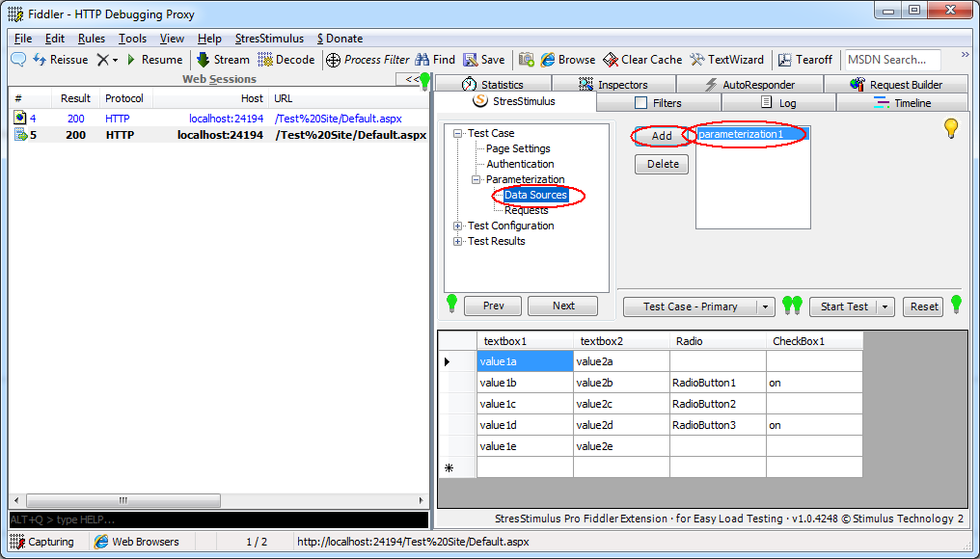The image size is (980, 559).
Task: Open the Statistics tab
Action: click(493, 84)
